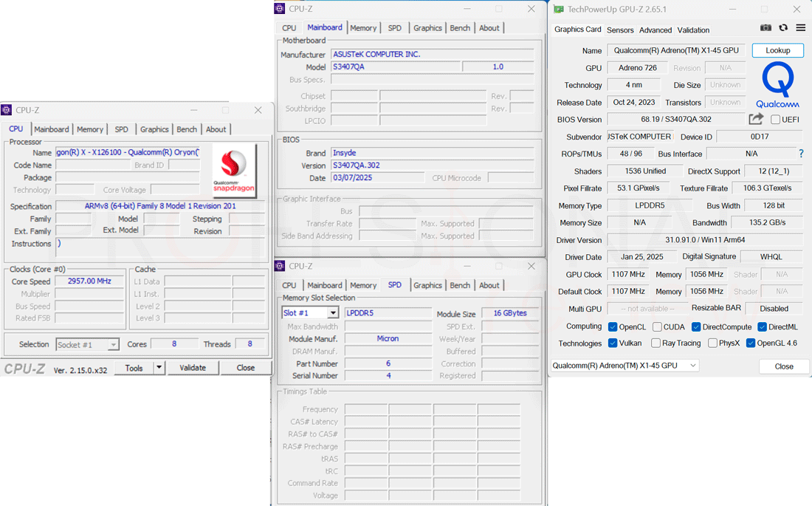Click the S3407QA model value
This screenshot has width=812, height=506.
coord(396,67)
